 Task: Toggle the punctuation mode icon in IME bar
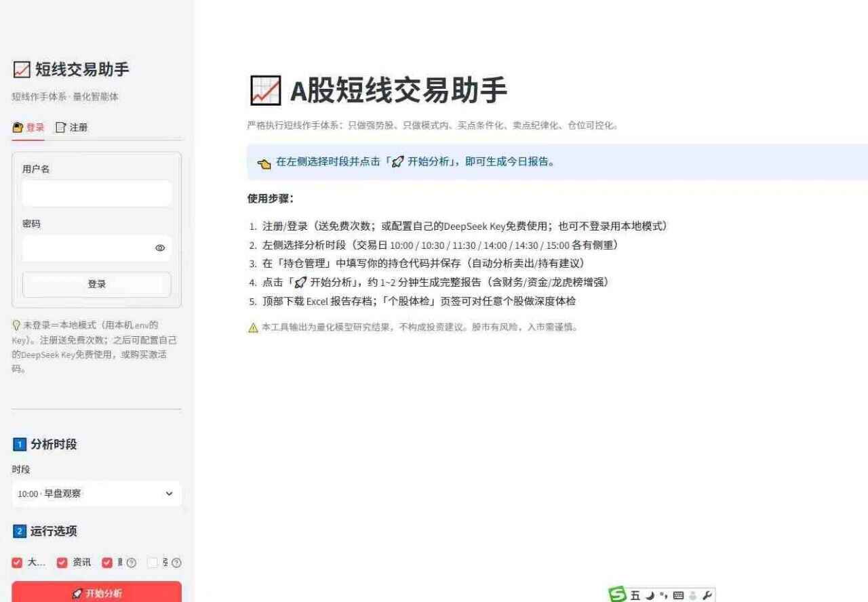(x=663, y=595)
